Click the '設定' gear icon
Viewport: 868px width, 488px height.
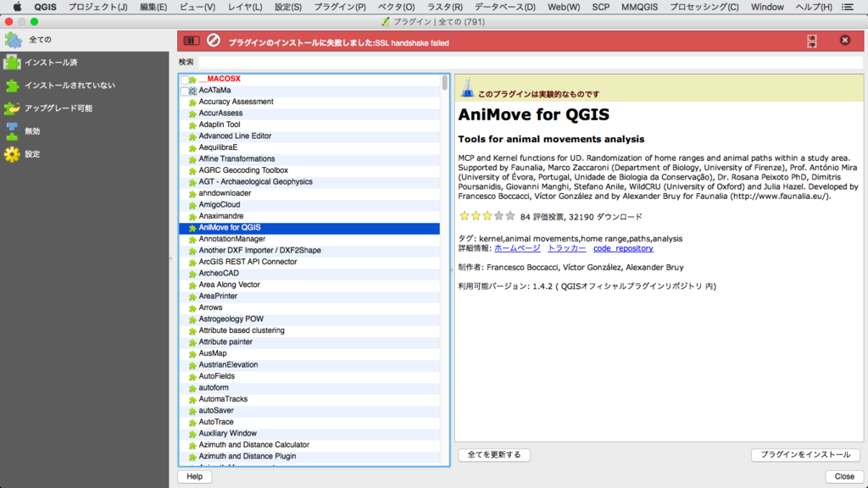12,154
